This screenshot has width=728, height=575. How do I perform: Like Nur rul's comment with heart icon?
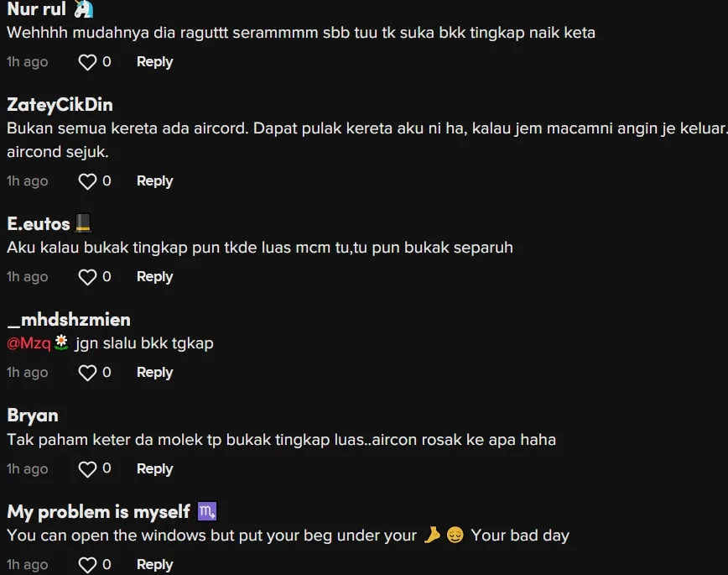pyautogui.click(x=87, y=62)
